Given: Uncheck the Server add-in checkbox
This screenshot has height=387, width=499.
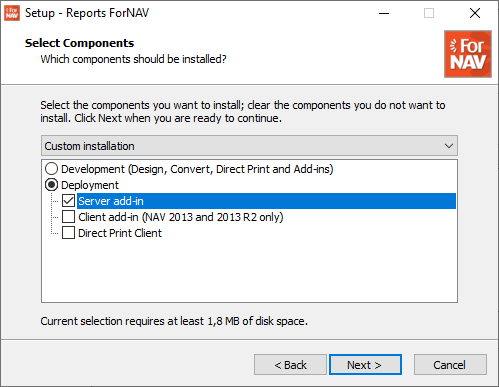Looking at the screenshot, I should click(68, 201).
